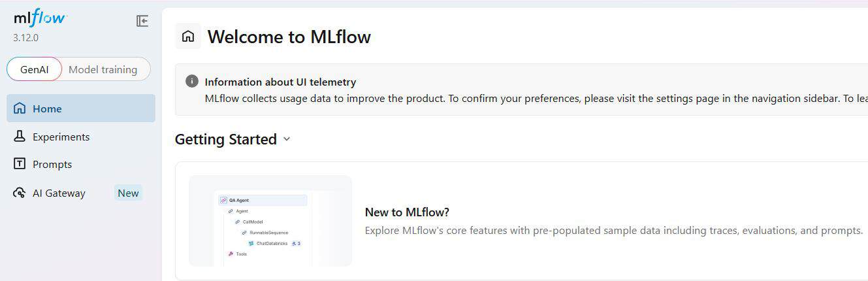Switch to the GenAI mode
The width and height of the screenshot is (868, 281).
35,69
